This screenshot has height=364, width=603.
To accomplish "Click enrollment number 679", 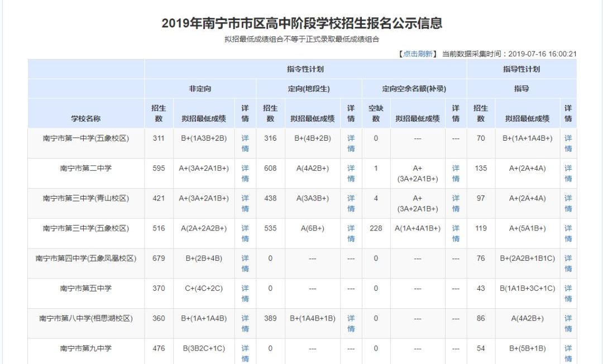I will coord(159,258).
